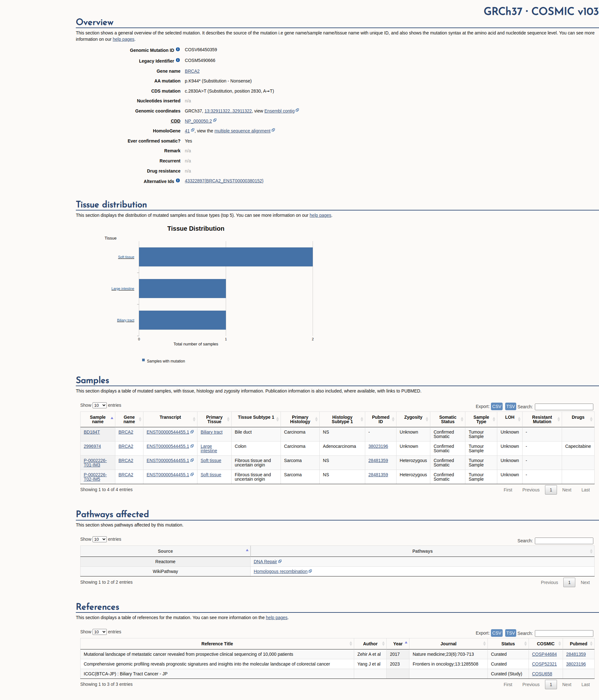Viewport: 599px width, 700px height.
Task: Click external link icon after Ensembl contig
Action: coord(297,110)
